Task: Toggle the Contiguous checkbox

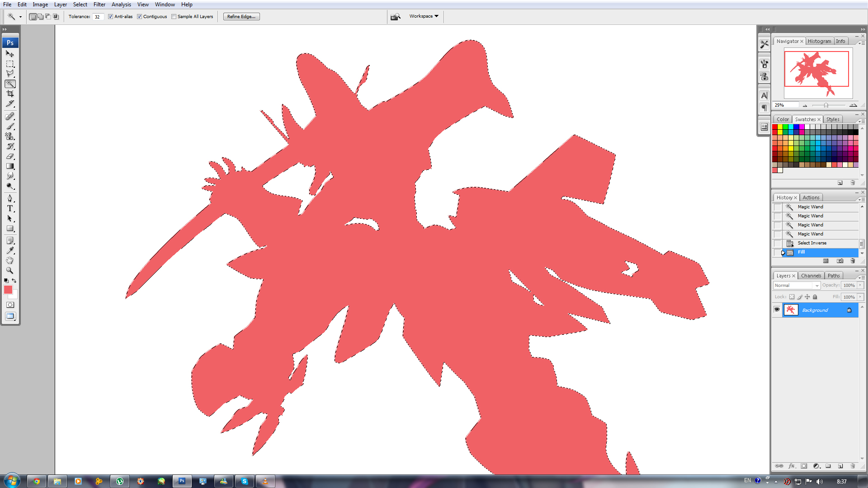Action: pyautogui.click(x=139, y=17)
